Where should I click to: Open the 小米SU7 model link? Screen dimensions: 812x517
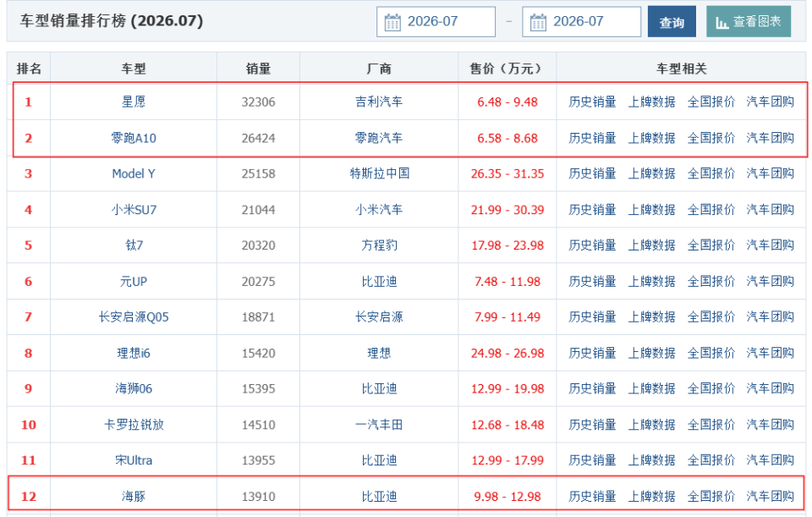coord(134,210)
